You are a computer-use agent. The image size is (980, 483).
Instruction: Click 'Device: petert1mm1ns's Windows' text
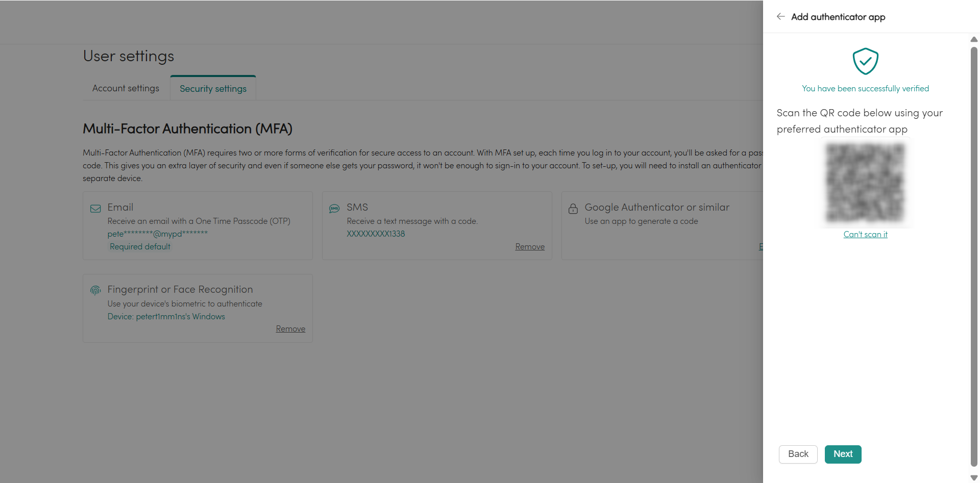pyautogui.click(x=166, y=316)
